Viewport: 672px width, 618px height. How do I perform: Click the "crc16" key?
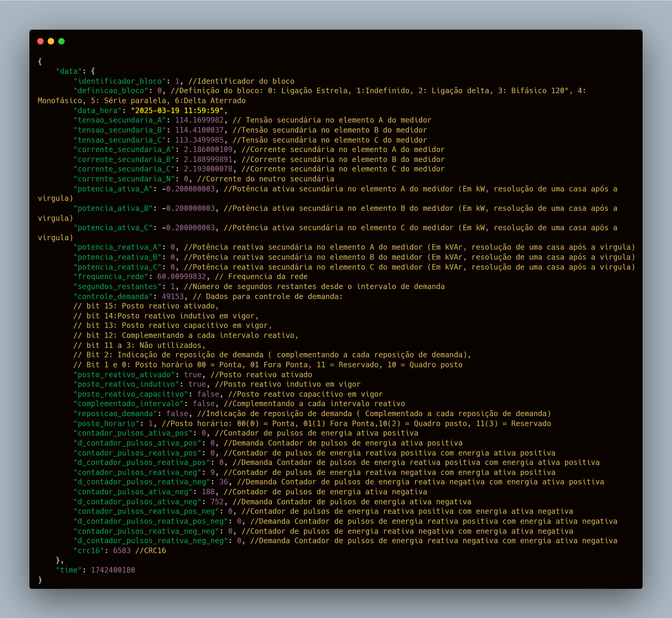tap(89, 551)
